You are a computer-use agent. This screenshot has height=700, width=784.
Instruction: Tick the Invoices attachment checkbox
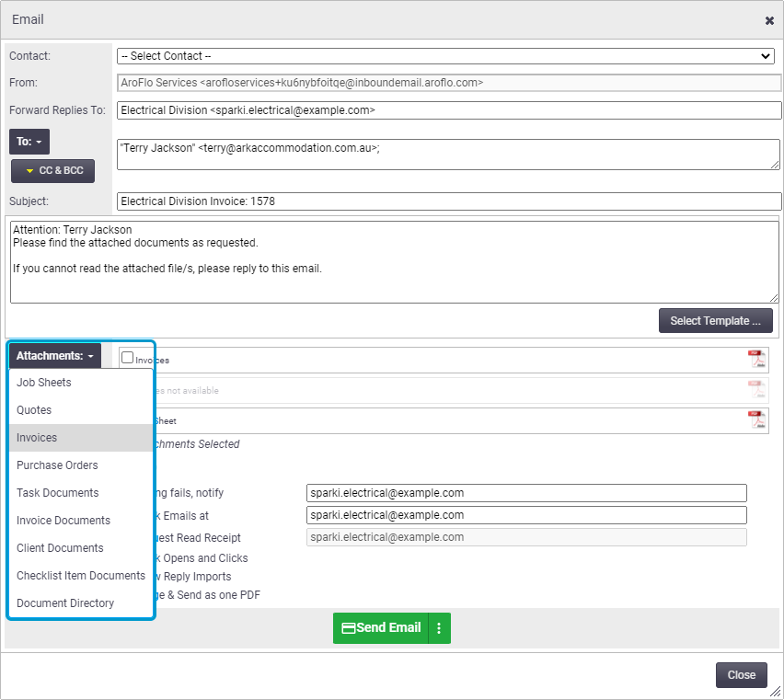[x=128, y=357]
